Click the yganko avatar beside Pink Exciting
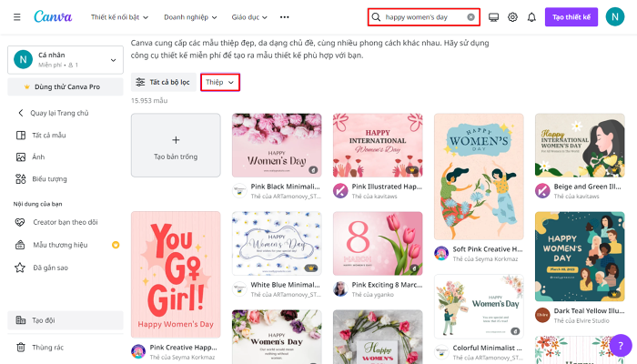The height and width of the screenshot is (364, 637). pyautogui.click(x=340, y=289)
